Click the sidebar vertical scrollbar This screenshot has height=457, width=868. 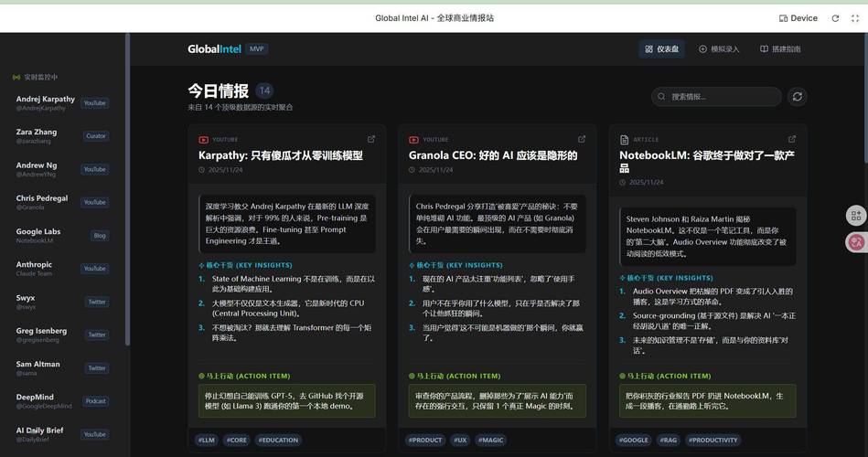pos(128,189)
